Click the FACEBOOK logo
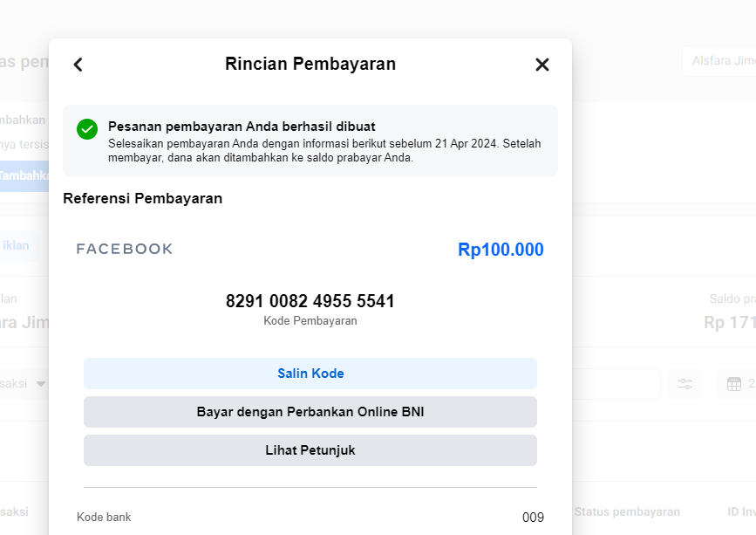This screenshot has height=535, width=756. pyautogui.click(x=125, y=249)
